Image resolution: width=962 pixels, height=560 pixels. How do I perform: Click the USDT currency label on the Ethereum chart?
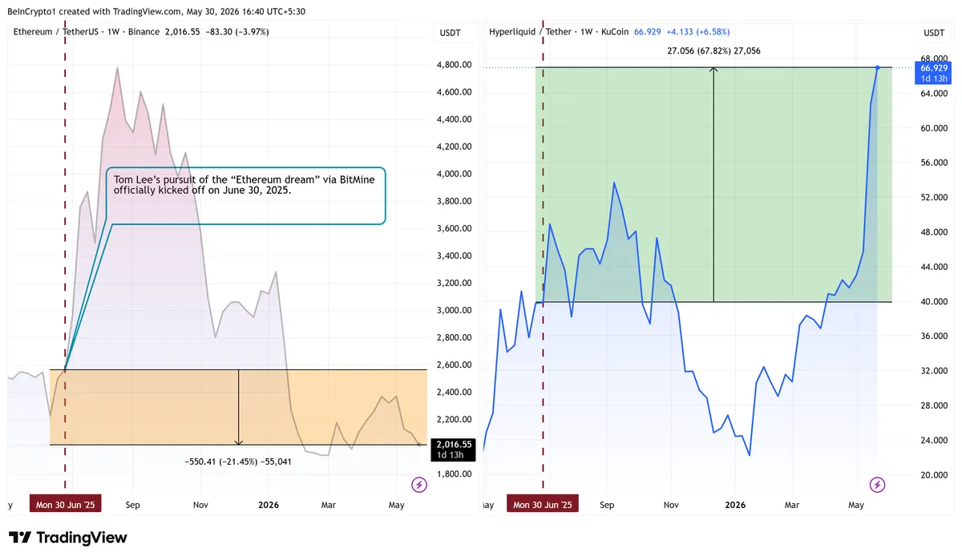tap(450, 32)
